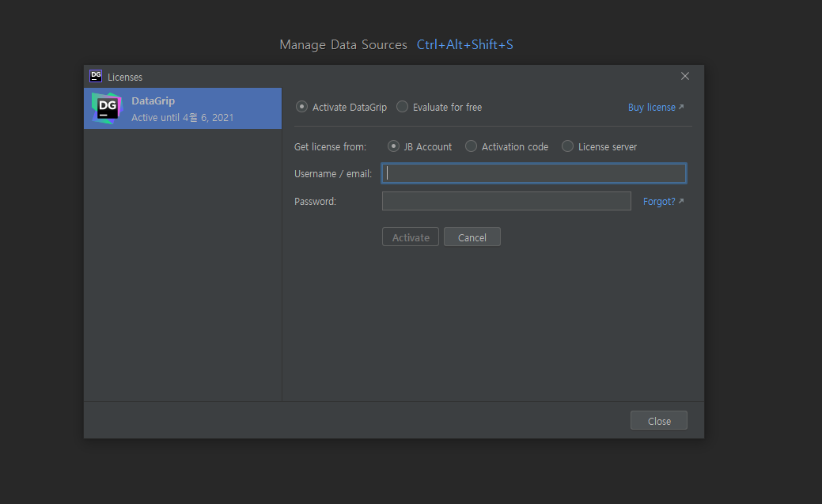
Task: Pick License server option
Action: (x=567, y=146)
